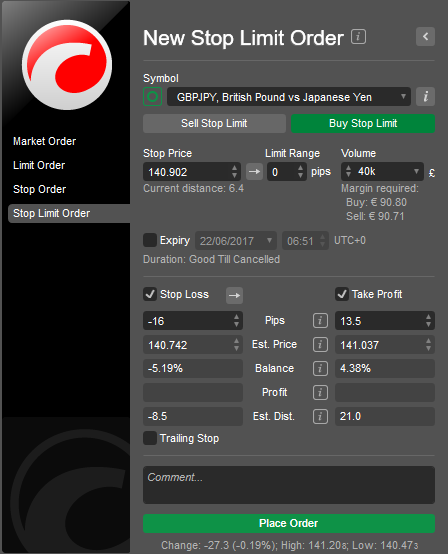
Task: Select Limit Order in the sidebar
Action: pyautogui.click(x=39, y=165)
